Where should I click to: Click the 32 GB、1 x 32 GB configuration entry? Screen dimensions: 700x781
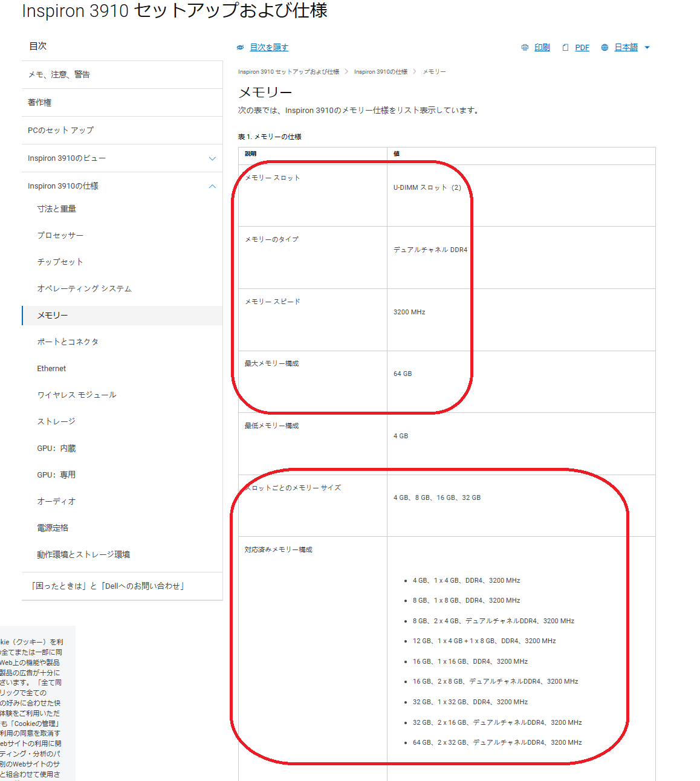click(x=470, y=702)
